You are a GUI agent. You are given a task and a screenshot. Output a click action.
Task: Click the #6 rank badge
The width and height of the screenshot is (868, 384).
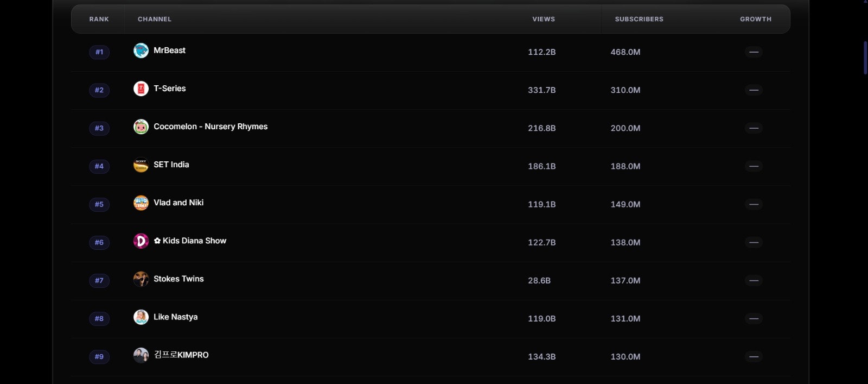(99, 242)
